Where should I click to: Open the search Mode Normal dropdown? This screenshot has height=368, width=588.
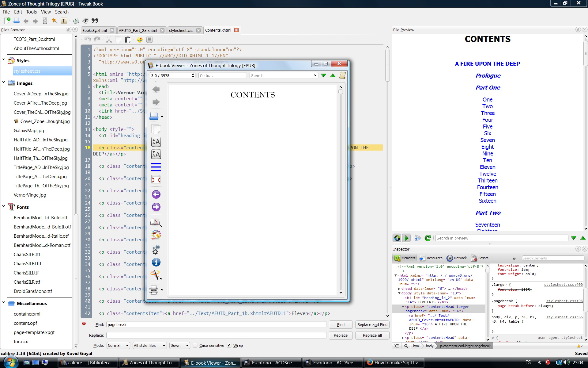[118, 345]
